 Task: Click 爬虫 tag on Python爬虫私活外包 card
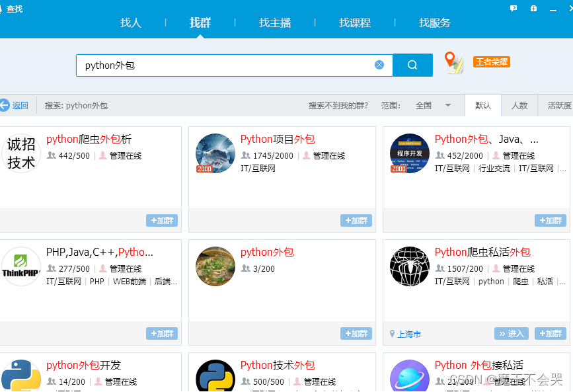(x=520, y=282)
